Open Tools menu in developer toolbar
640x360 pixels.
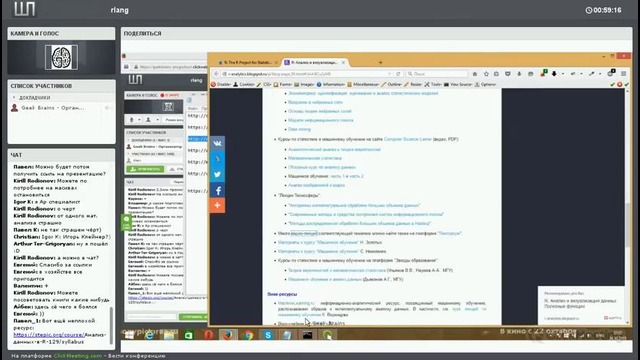point(433,84)
